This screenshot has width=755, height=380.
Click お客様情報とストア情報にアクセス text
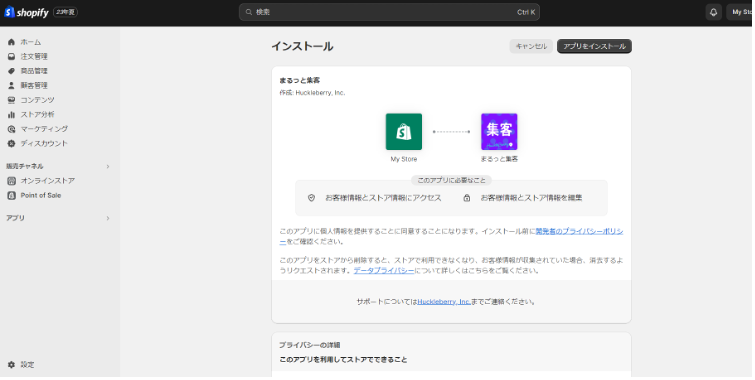pyautogui.click(x=383, y=197)
